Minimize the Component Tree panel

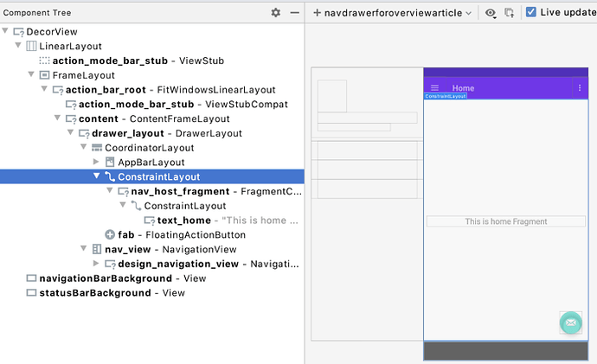point(295,13)
